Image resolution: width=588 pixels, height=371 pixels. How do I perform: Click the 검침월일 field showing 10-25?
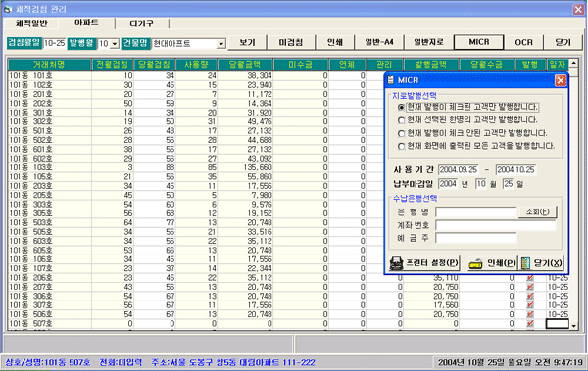point(54,43)
